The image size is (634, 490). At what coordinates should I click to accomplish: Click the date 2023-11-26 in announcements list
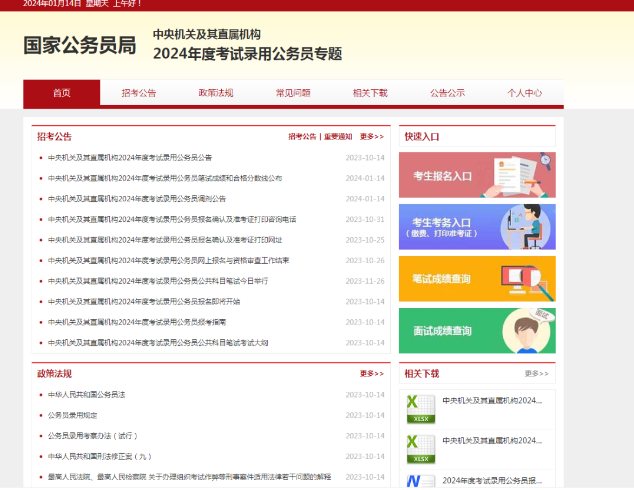point(365,281)
